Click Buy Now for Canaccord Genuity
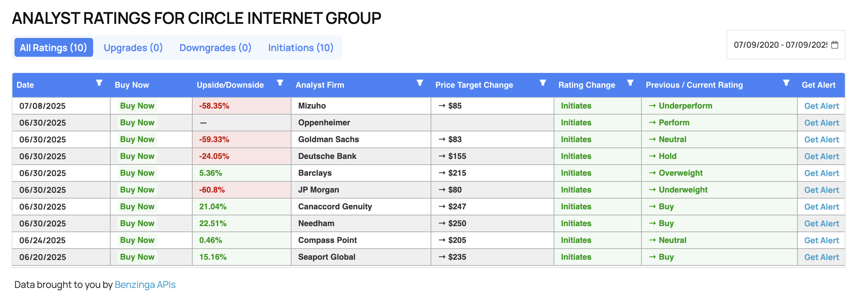 137,207
